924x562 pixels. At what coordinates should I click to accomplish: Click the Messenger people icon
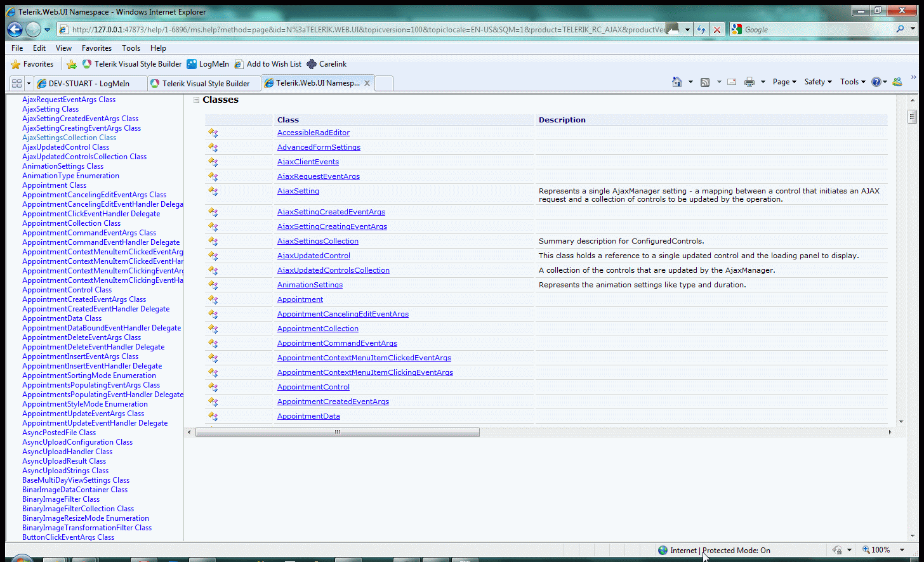click(x=897, y=82)
